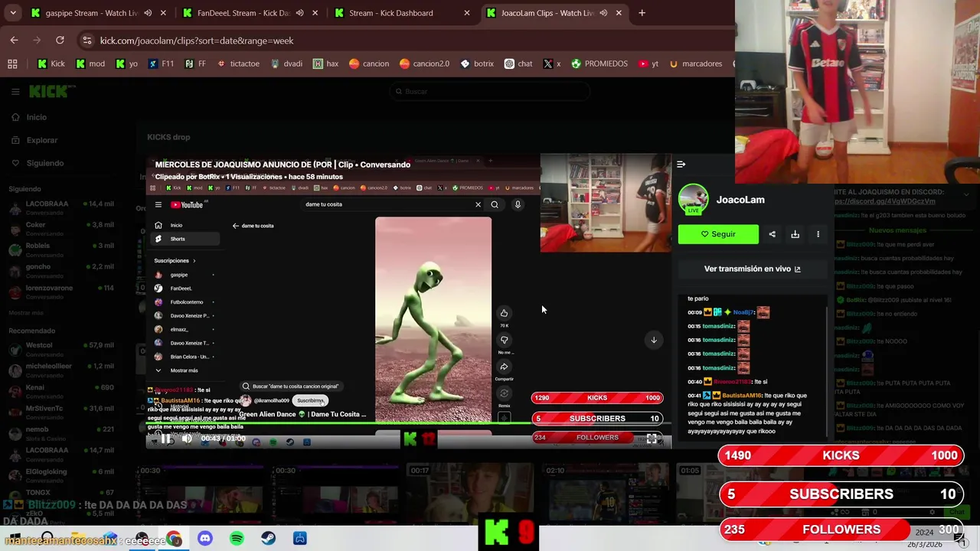
Task: Open the botrix bookmark
Action: [476, 64]
